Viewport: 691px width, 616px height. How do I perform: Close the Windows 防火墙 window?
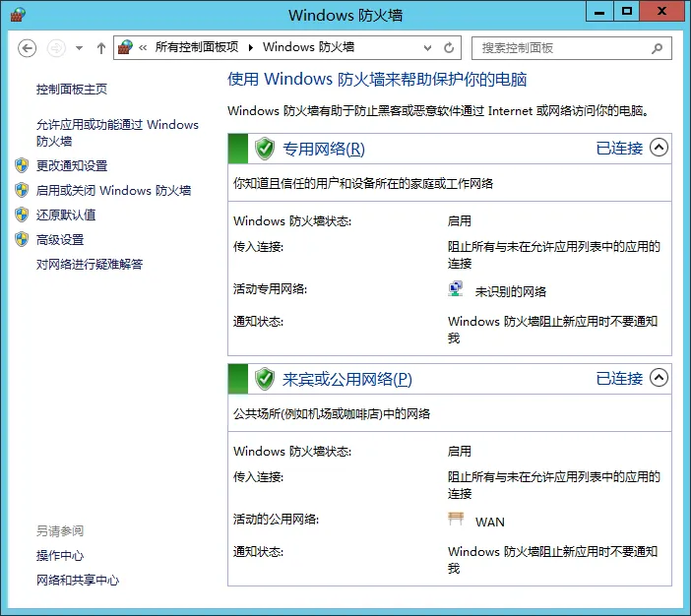(661, 12)
